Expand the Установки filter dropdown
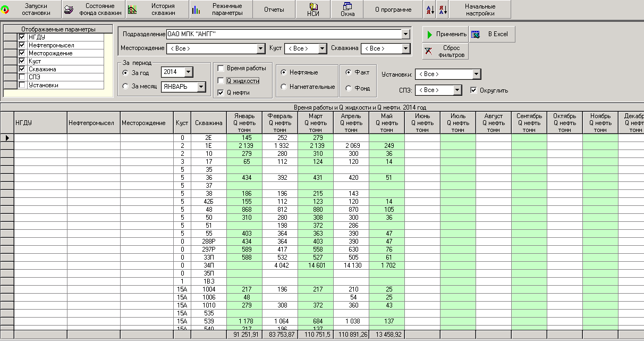Viewport: 644px width, 341px height. [x=476, y=74]
